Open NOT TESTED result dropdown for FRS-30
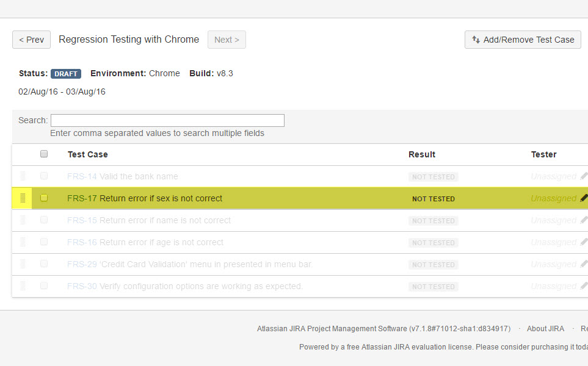 [x=433, y=287]
